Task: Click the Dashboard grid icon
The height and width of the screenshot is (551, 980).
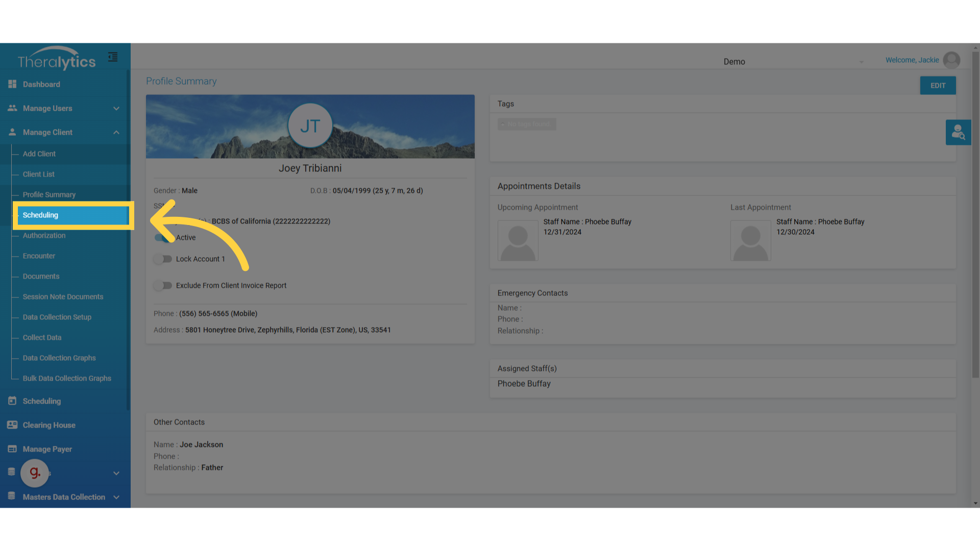Action: point(12,84)
